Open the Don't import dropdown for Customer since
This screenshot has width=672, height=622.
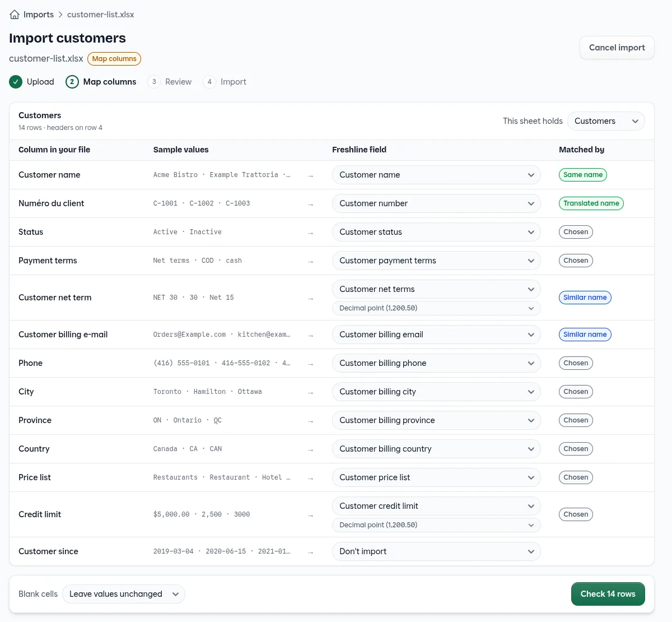436,551
